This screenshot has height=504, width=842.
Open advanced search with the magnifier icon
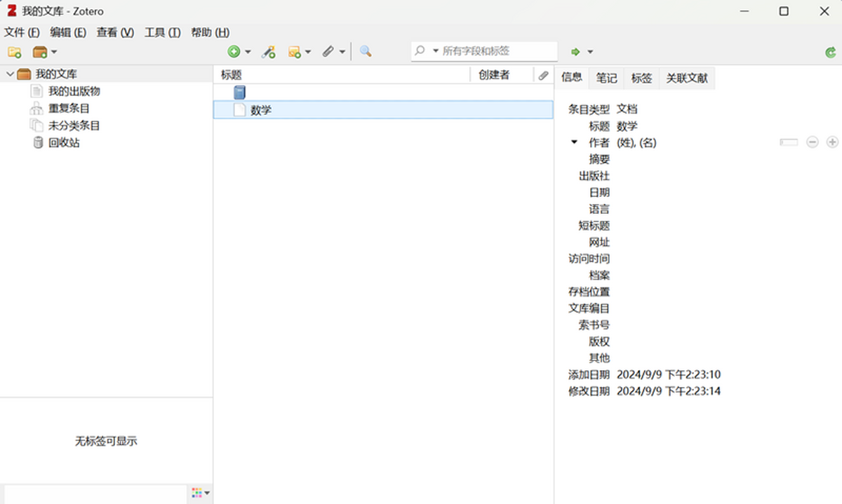click(x=365, y=51)
